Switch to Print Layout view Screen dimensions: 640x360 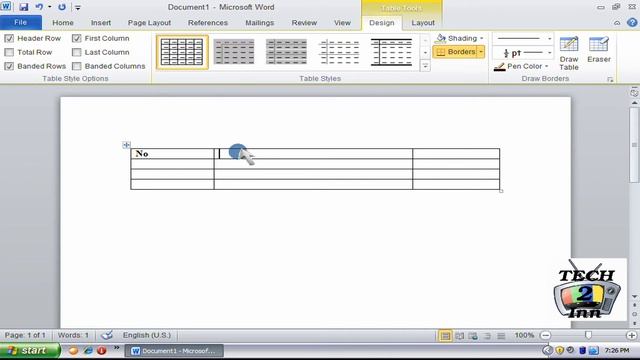[x=445, y=336]
